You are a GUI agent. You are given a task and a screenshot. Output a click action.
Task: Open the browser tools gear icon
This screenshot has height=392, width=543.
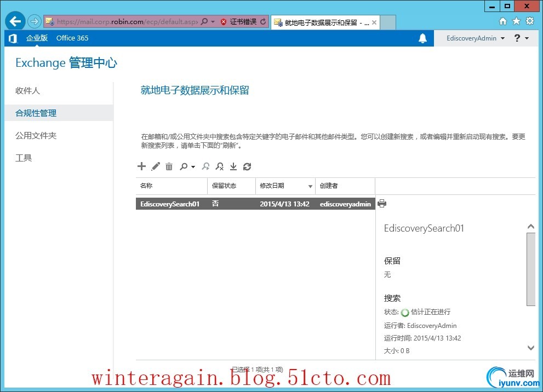[x=530, y=21]
